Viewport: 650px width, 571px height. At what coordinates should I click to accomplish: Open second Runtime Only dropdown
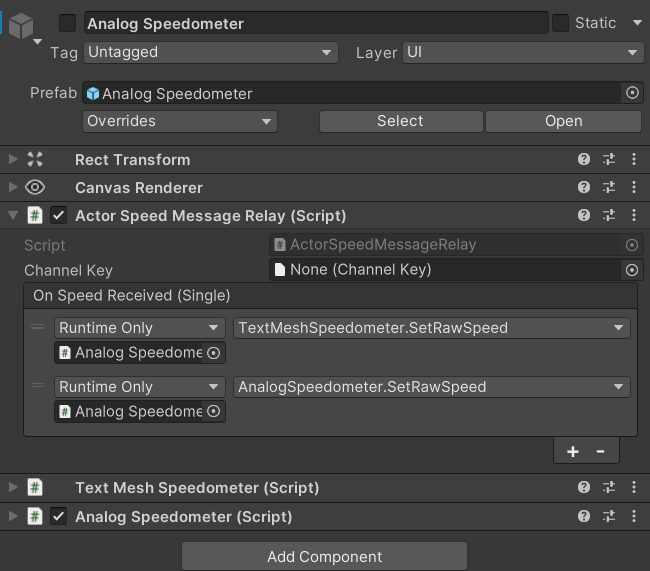(140, 387)
